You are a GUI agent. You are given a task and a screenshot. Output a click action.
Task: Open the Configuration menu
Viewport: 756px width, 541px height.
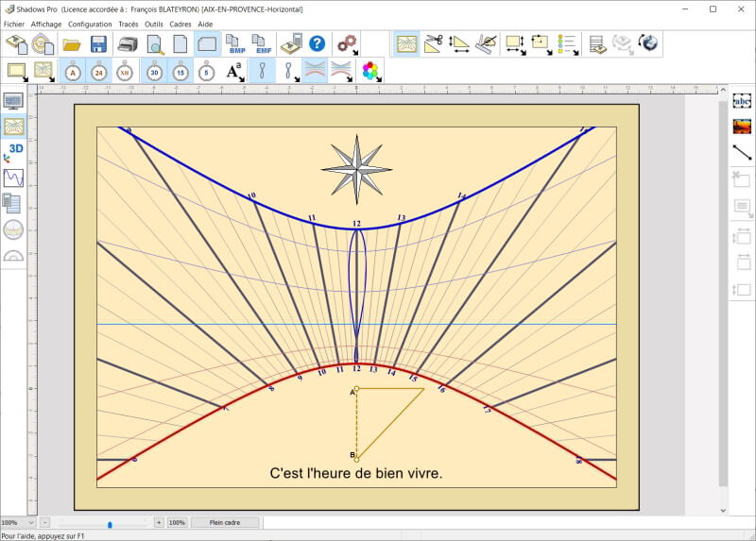click(90, 24)
